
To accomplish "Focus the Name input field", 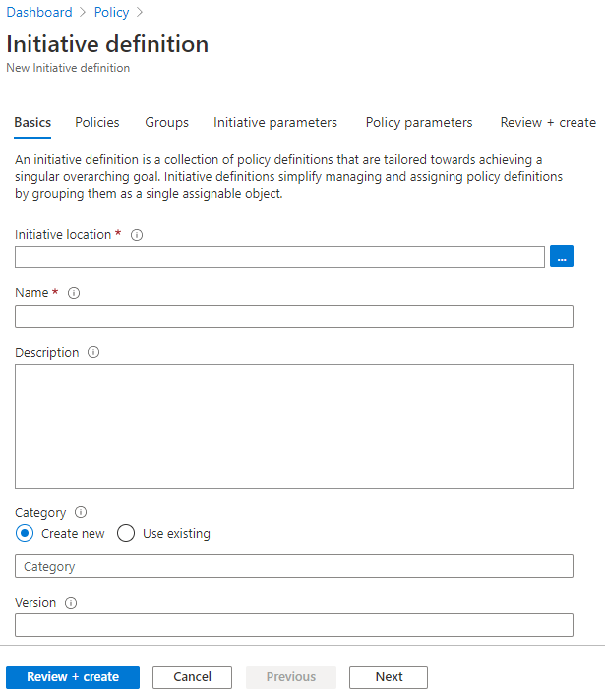I will 294,317.
